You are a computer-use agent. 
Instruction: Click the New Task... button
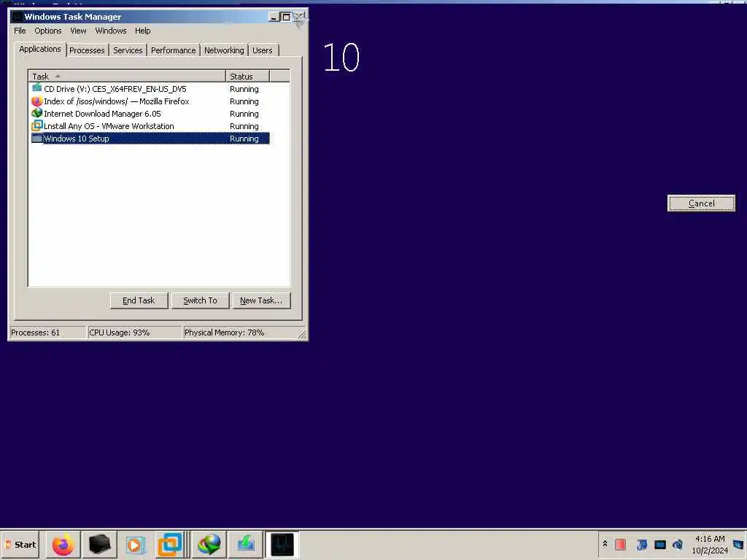click(261, 300)
